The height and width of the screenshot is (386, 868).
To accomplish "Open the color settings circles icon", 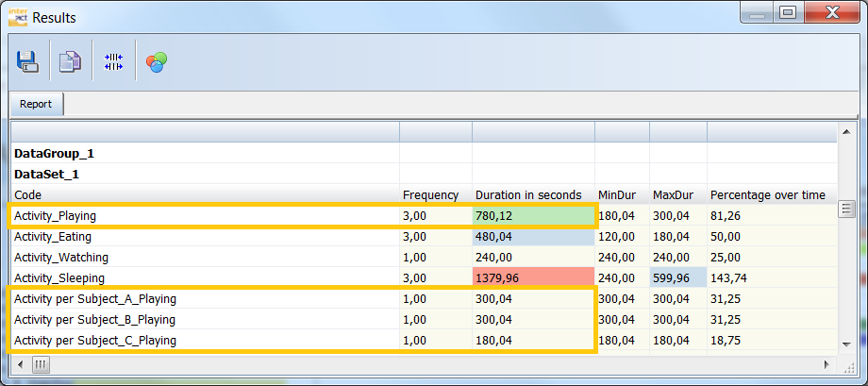I will (157, 61).
